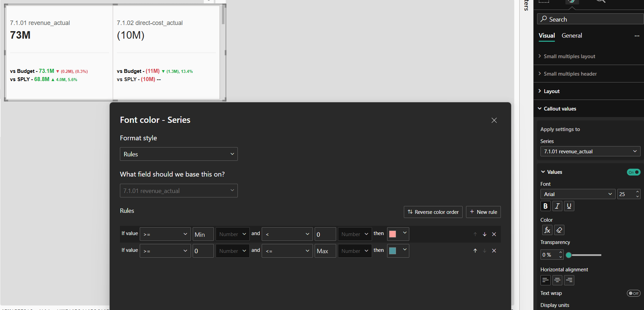Center callout values horizontally
644x310 pixels.
point(557,280)
